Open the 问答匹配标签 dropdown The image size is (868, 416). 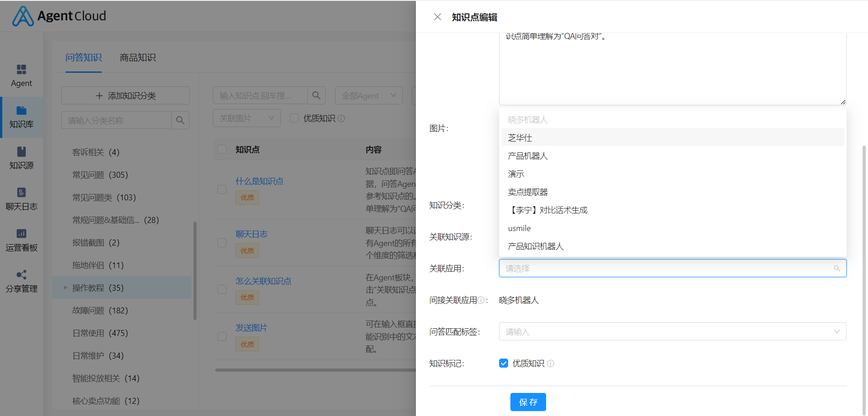(x=673, y=331)
